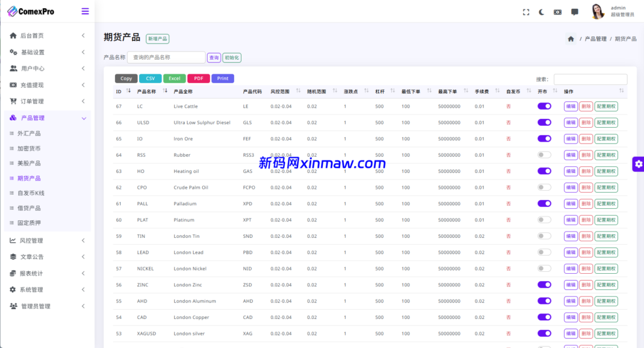Image resolution: width=644 pixels, height=348 pixels.
Task: Click the ComexPro logo
Action: [x=31, y=11]
